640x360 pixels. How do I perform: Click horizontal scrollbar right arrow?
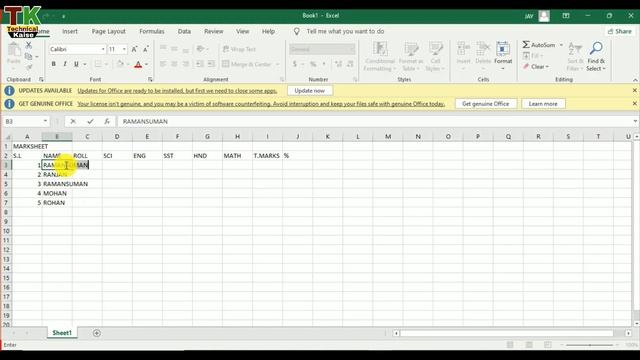pyautogui.click(x=628, y=333)
